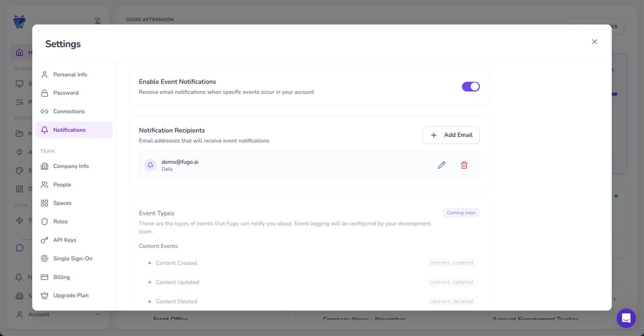Edit the demo@fugo.ai recipient with the pencil icon
Viewport: 644px width, 336px height.
[442, 165]
